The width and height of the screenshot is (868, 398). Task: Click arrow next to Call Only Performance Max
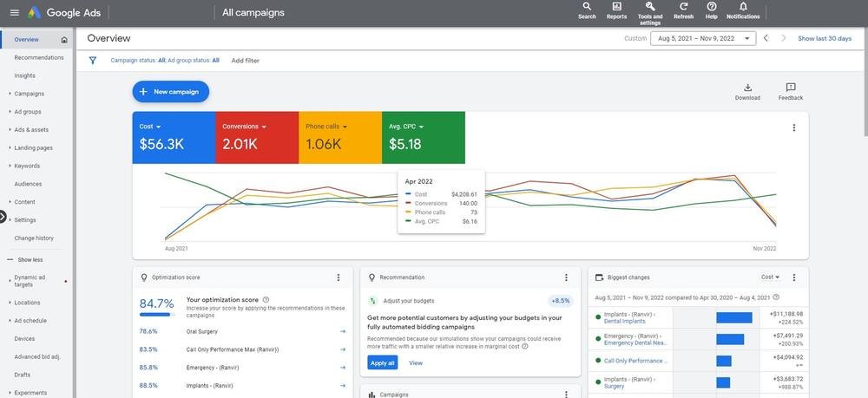pyautogui.click(x=343, y=349)
